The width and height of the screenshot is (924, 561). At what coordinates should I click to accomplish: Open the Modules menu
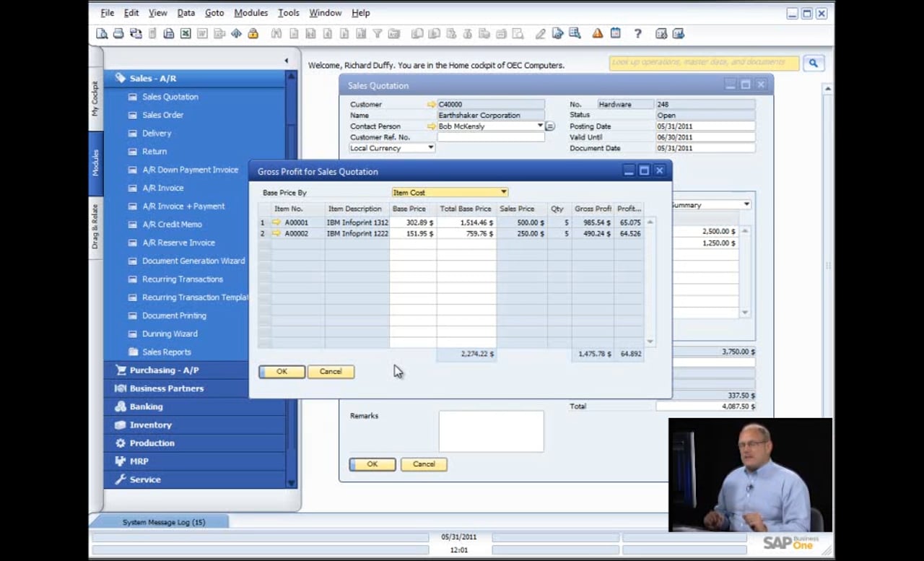[250, 13]
